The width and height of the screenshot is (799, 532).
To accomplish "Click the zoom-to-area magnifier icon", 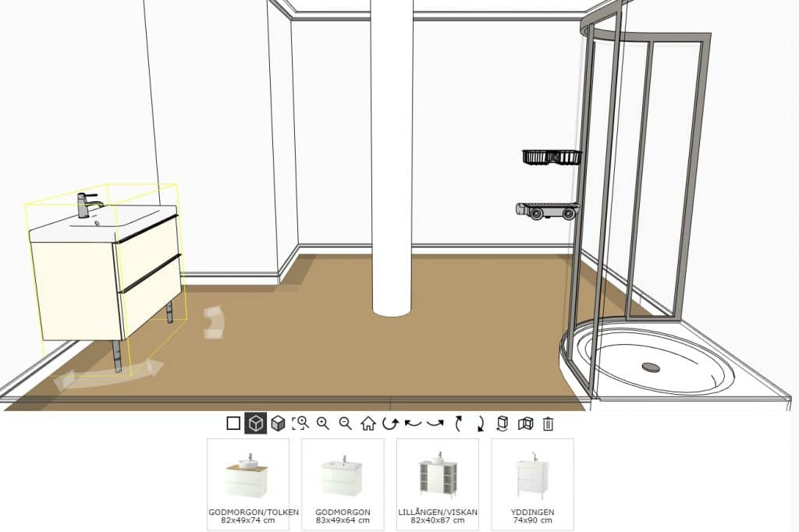I will click(300, 424).
